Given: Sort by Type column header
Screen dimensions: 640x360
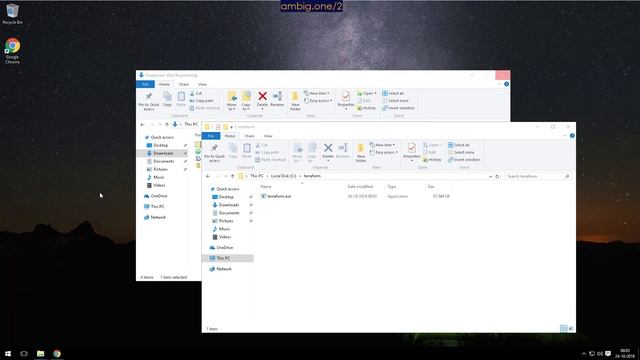Looking at the screenshot, I should click(x=405, y=187).
